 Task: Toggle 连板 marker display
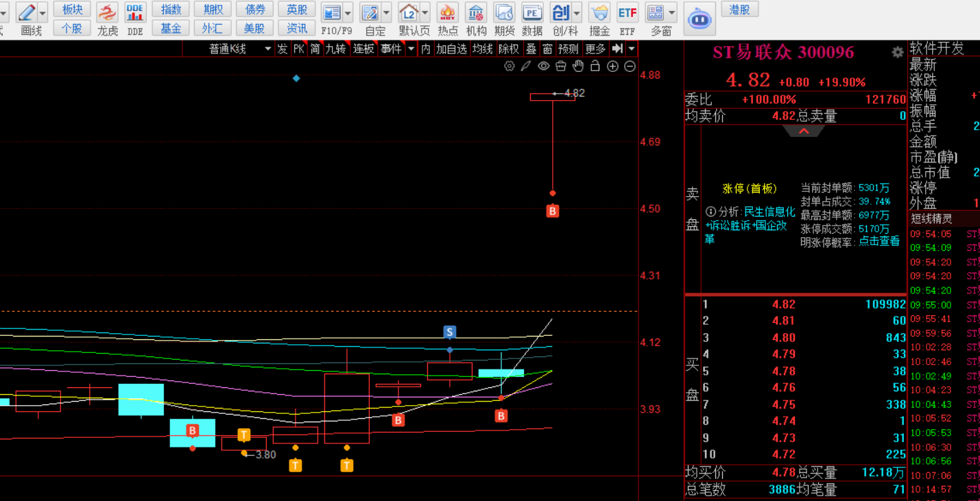tap(363, 49)
